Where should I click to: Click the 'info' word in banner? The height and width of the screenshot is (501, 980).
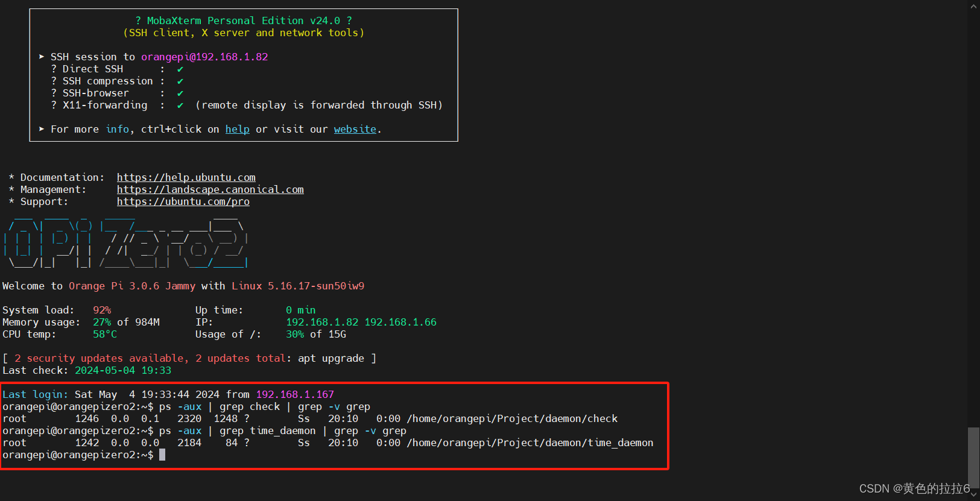click(x=118, y=129)
